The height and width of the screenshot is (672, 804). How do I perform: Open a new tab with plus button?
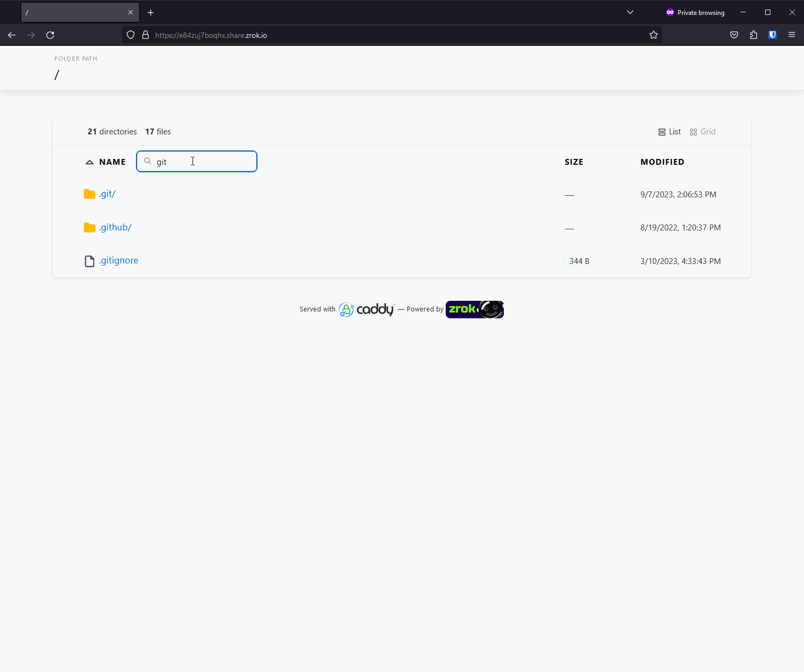point(151,12)
